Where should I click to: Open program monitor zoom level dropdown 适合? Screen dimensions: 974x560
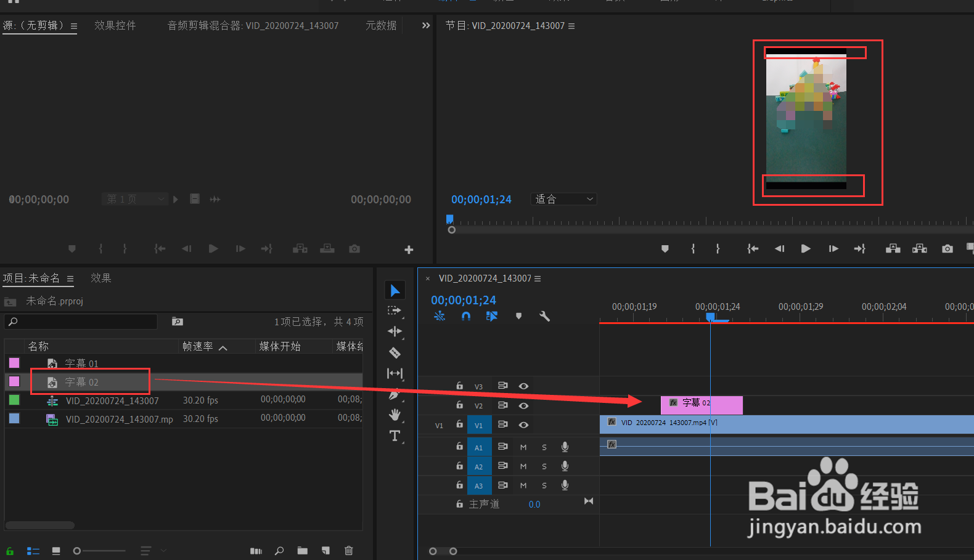coord(564,199)
